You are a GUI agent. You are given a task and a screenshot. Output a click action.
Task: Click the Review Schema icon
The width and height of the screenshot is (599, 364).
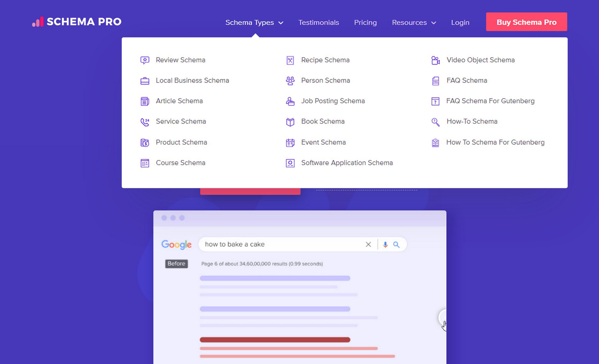pyautogui.click(x=145, y=60)
